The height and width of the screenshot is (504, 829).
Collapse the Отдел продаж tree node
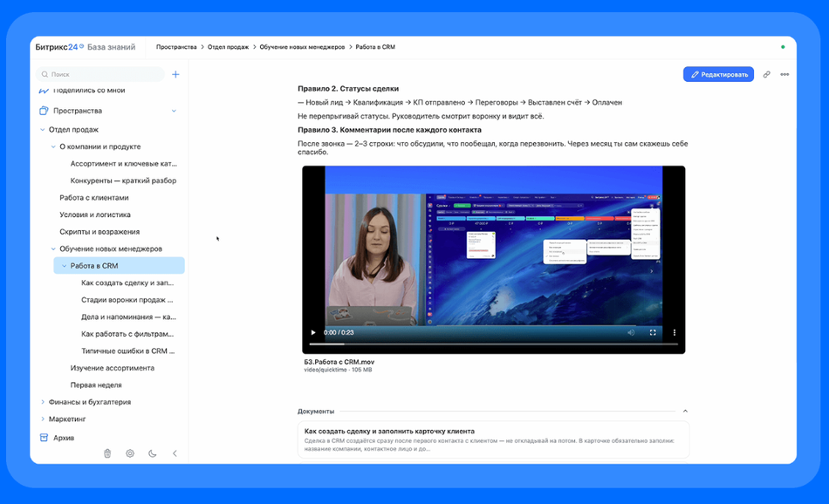coord(42,129)
